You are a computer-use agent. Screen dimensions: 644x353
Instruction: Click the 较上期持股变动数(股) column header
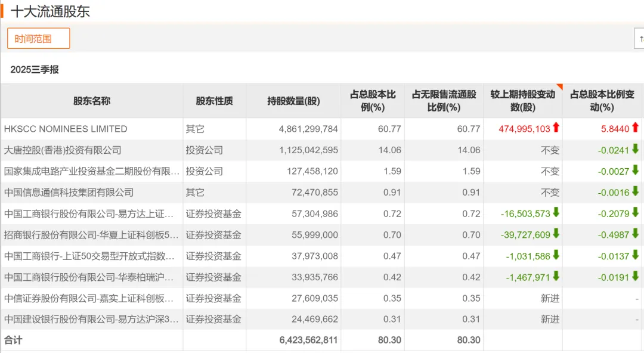click(x=523, y=101)
